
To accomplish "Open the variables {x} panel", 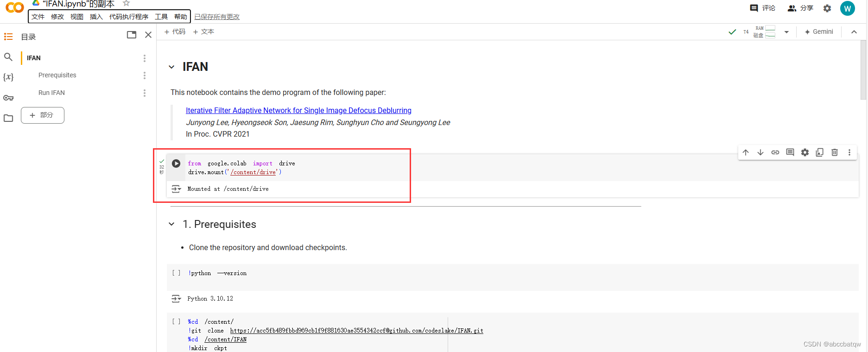I will click(x=8, y=77).
